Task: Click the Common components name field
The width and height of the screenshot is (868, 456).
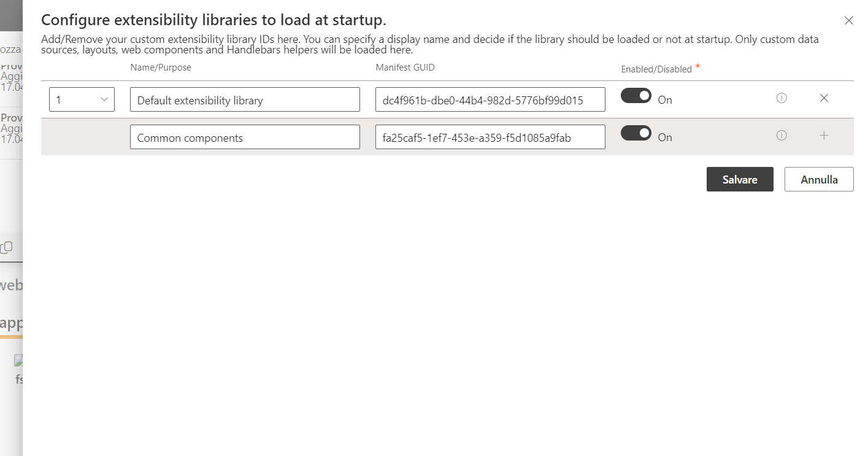Action: tap(244, 137)
